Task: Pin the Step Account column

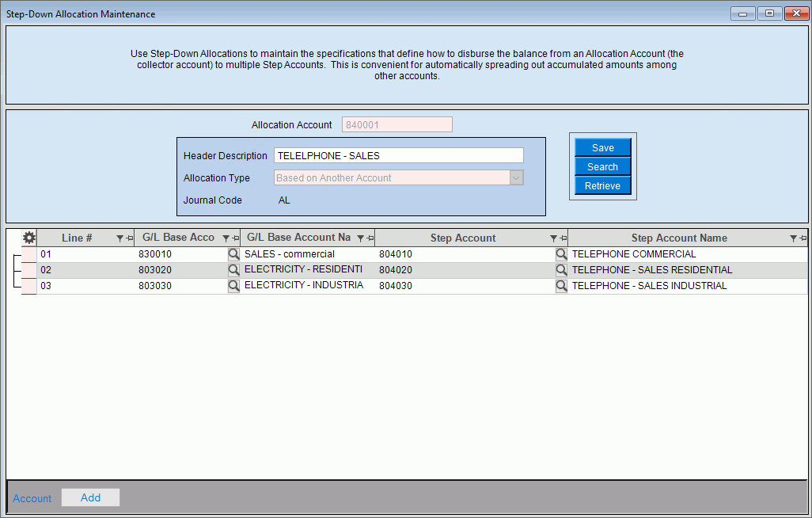Action: coord(563,238)
